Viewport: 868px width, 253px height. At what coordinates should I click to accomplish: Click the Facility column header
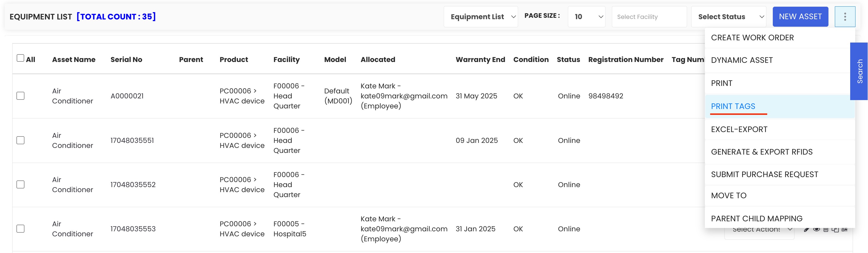pos(286,59)
